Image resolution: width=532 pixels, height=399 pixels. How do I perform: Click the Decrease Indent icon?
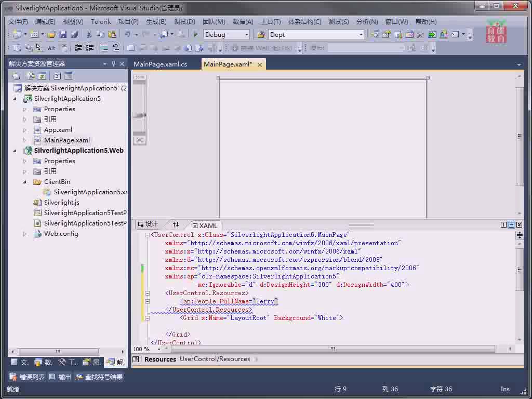pos(78,48)
